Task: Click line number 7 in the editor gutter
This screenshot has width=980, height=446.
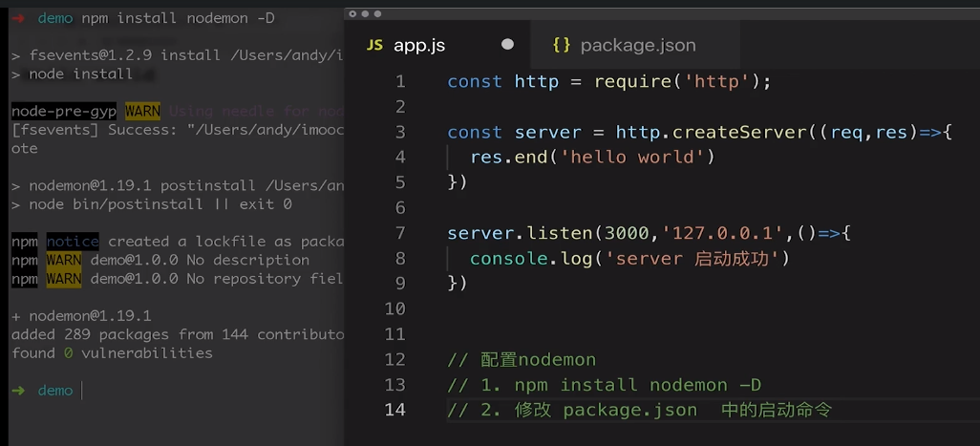Action: coord(400,233)
